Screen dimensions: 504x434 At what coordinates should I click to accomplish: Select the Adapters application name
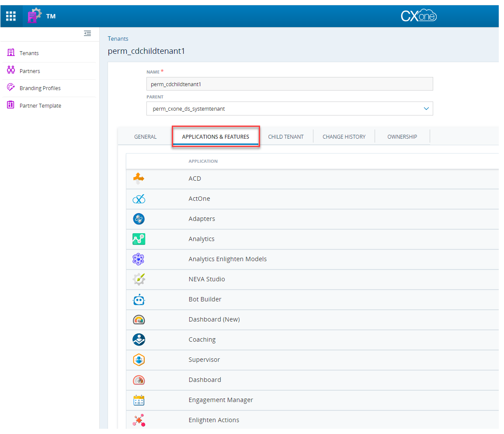click(x=202, y=219)
